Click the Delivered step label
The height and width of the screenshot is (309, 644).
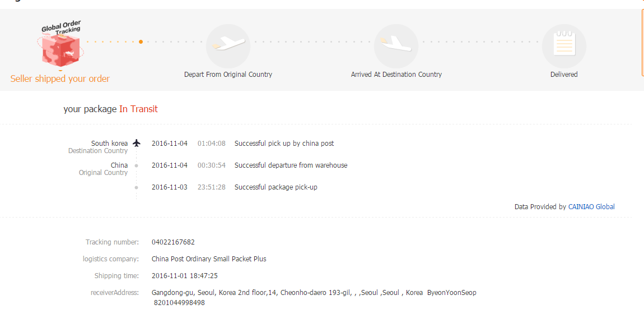[564, 75]
